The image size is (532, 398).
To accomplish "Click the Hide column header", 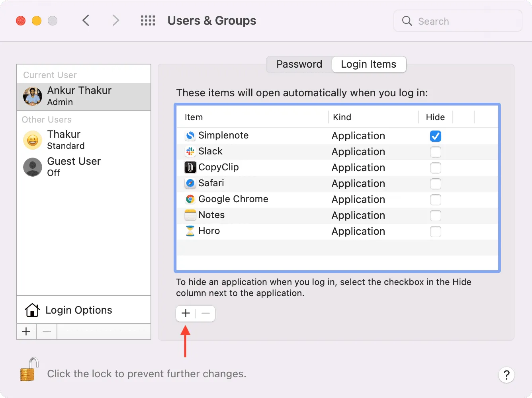I will pyautogui.click(x=435, y=117).
